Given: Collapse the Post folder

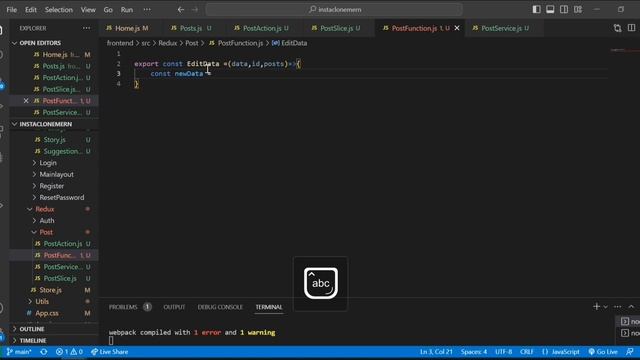Looking at the screenshot, I should 54,232.
